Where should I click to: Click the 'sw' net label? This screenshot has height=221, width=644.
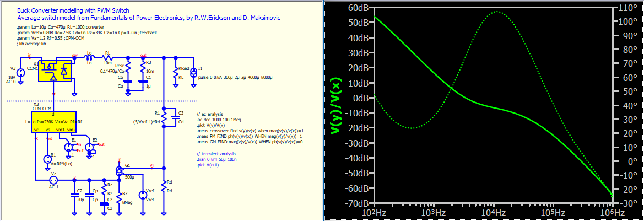75,55
